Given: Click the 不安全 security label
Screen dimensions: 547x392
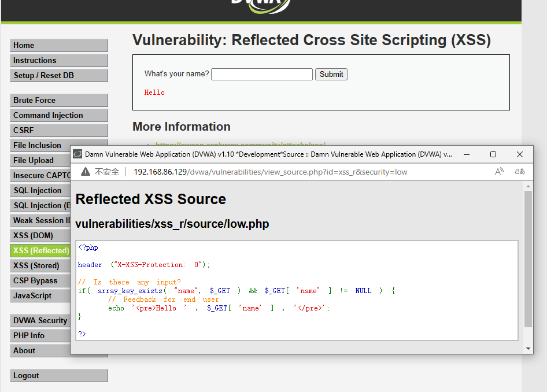Looking at the screenshot, I should [107, 172].
